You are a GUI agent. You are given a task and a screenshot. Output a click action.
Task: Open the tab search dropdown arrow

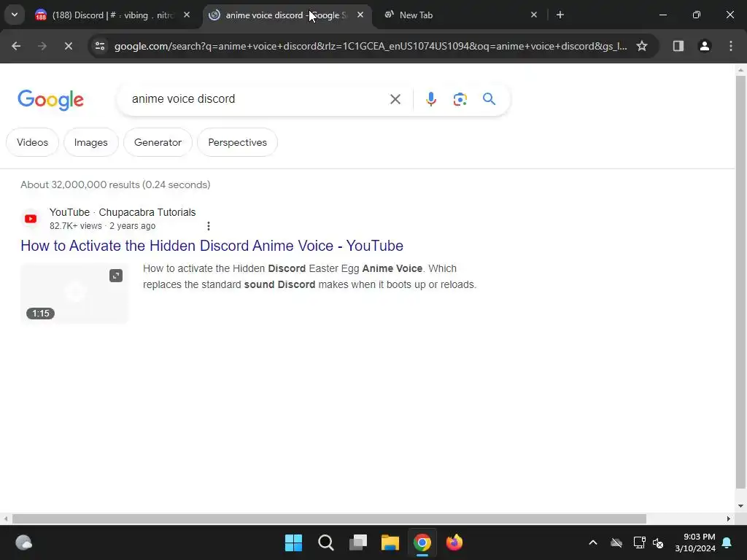click(x=15, y=15)
